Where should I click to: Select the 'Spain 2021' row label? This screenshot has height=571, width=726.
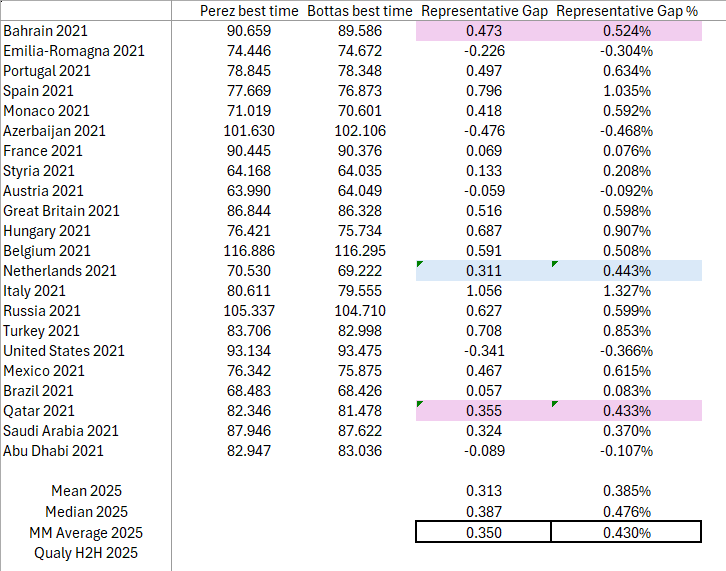pyautogui.click(x=38, y=91)
